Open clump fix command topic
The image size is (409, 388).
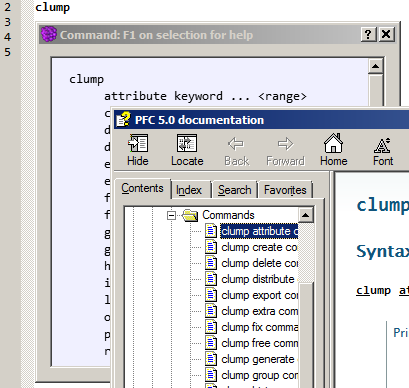point(259,327)
